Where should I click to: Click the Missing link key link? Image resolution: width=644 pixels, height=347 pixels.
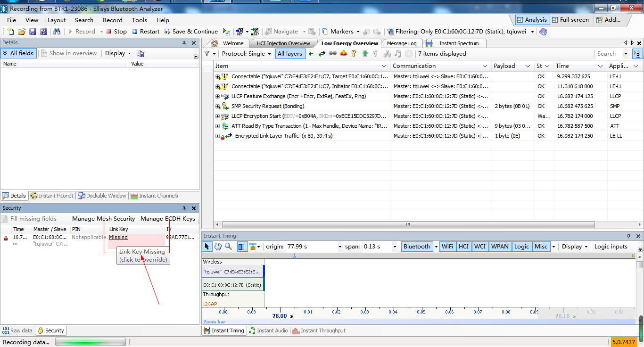coord(118,237)
